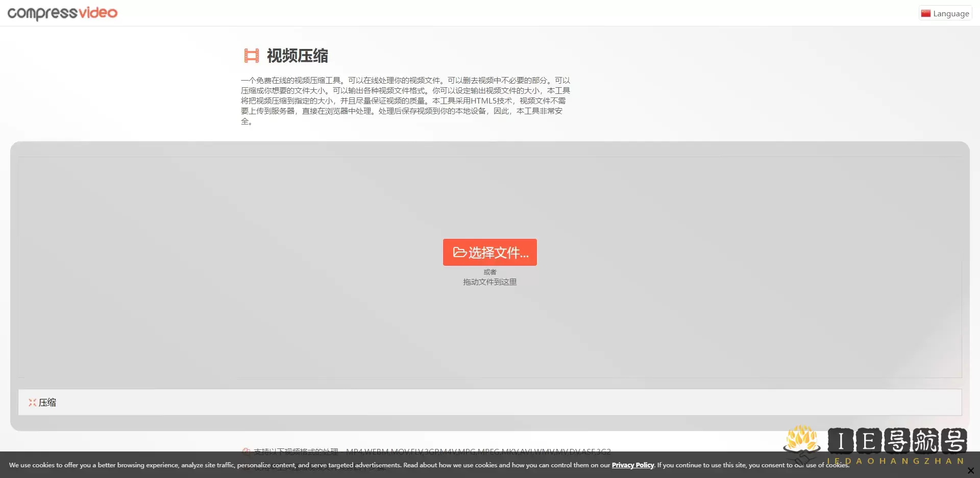The height and width of the screenshot is (478, 980).
Task: Dismiss the cookie banner with the X
Action: [970, 470]
